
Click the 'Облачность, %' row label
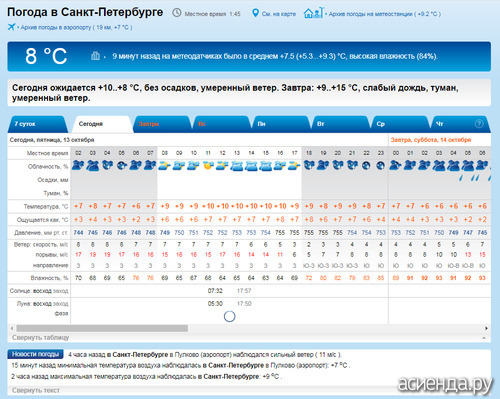pyautogui.click(x=48, y=166)
